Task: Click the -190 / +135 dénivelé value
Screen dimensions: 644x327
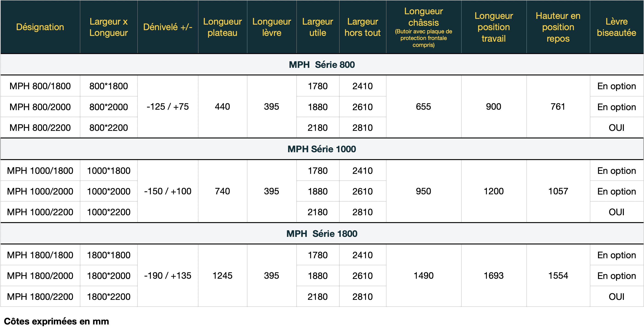Action: tap(168, 275)
